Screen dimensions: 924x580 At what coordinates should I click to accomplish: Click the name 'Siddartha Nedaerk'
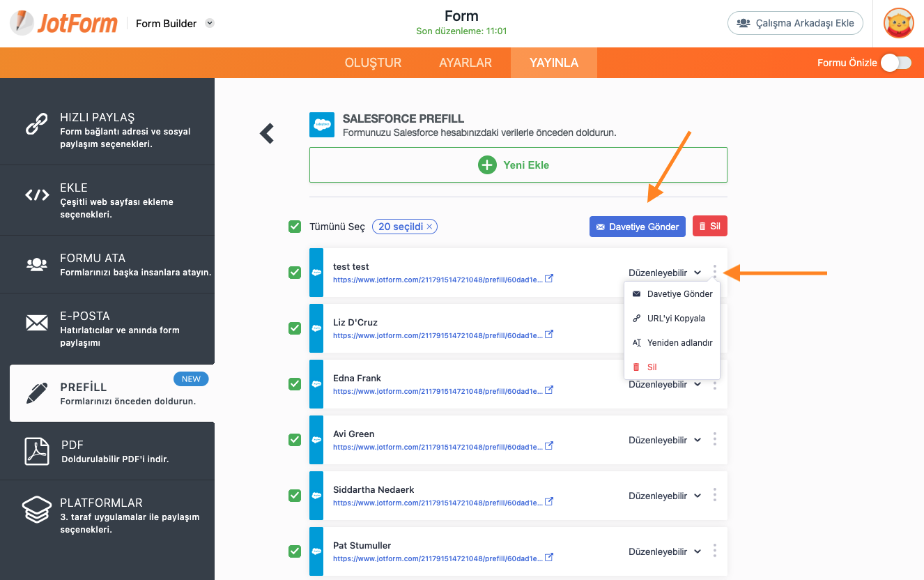coord(374,489)
